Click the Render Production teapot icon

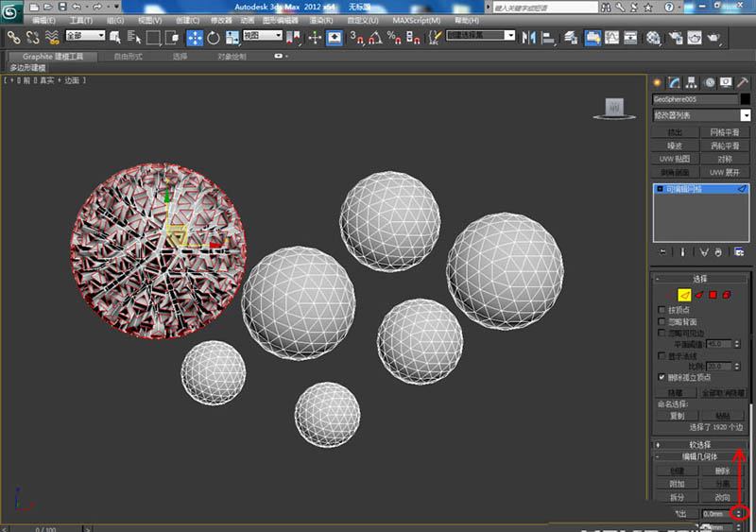click(x=713, y=38)
